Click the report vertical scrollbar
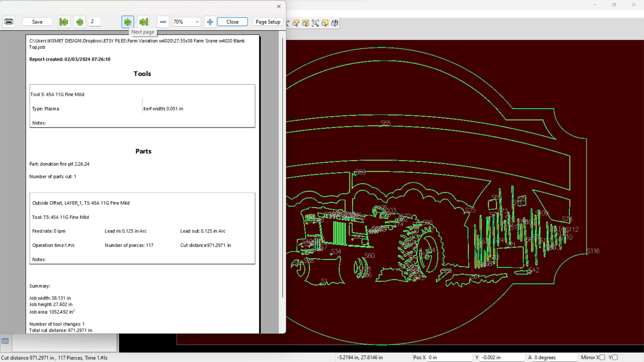 point(282,167)
